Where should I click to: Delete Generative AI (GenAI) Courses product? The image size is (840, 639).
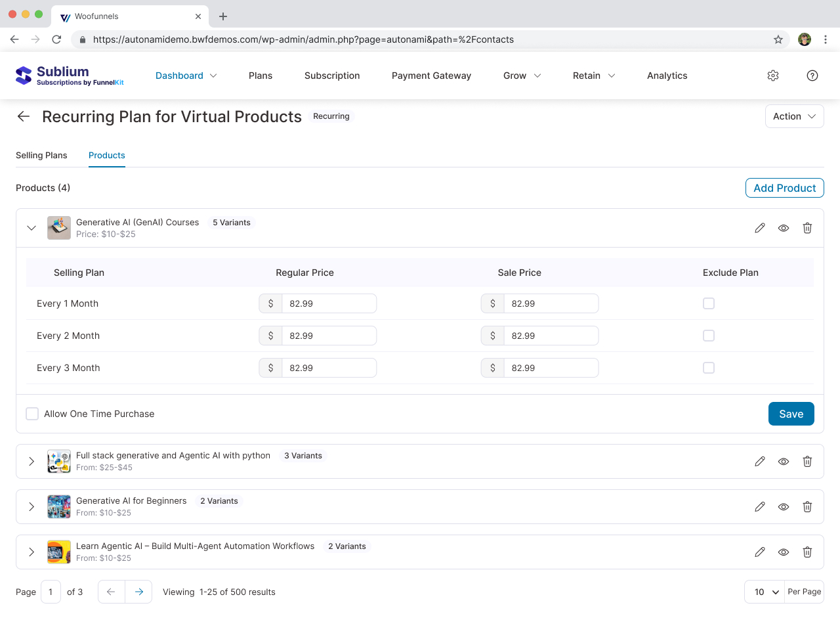click(x=807, y=228)
